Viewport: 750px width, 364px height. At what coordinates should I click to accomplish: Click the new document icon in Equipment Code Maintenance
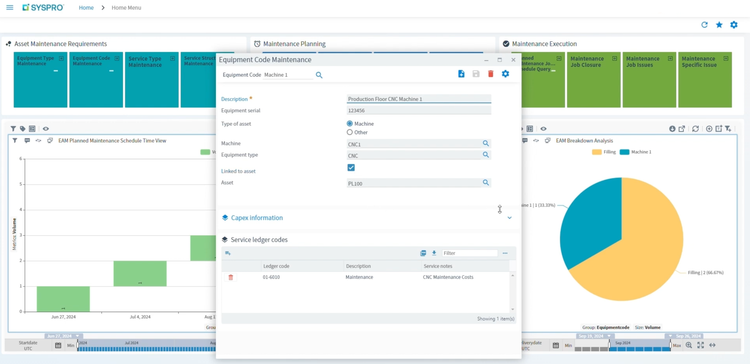(461, 74)
